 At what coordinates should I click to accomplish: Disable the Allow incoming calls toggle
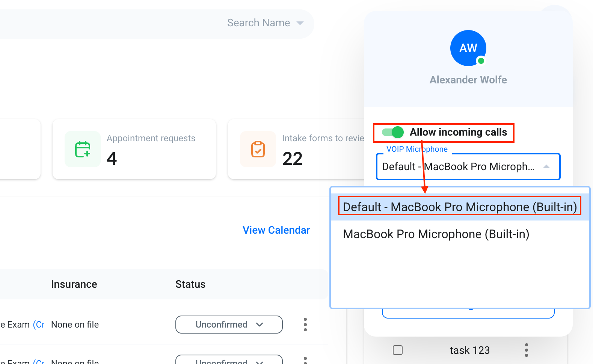392,132
